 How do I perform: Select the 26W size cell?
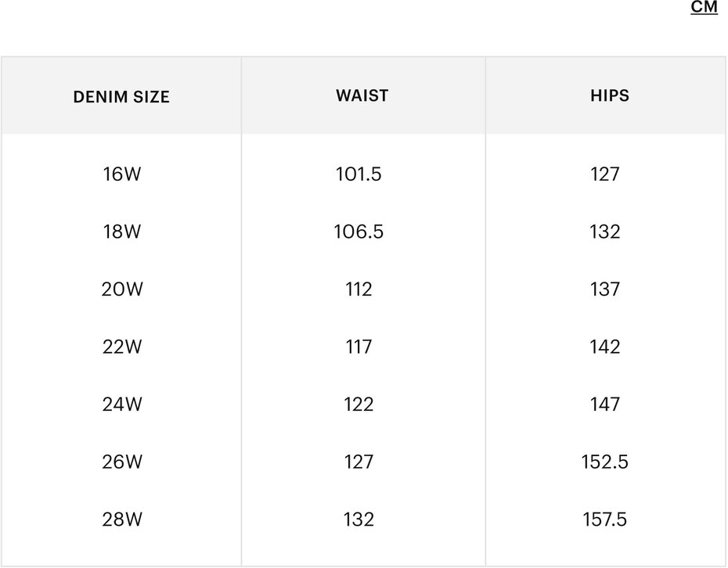coord(122,462)
